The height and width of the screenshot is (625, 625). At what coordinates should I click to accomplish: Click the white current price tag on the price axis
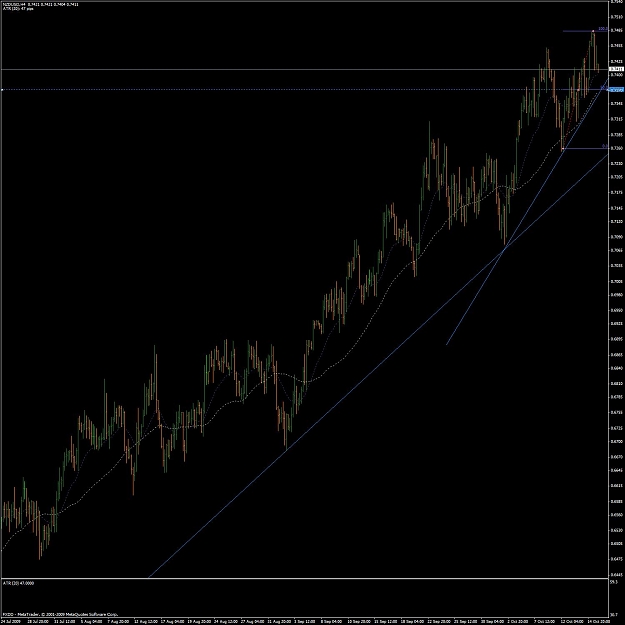[616, 69]
